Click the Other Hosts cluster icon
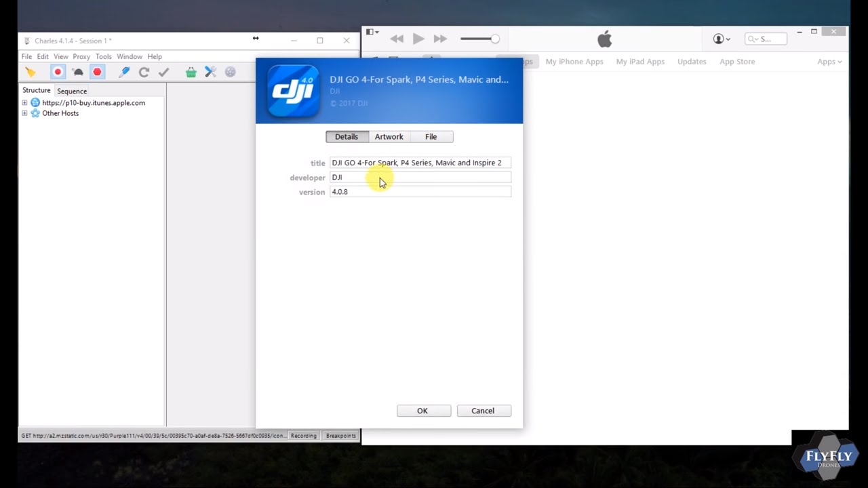 click(x=35, y=113)
